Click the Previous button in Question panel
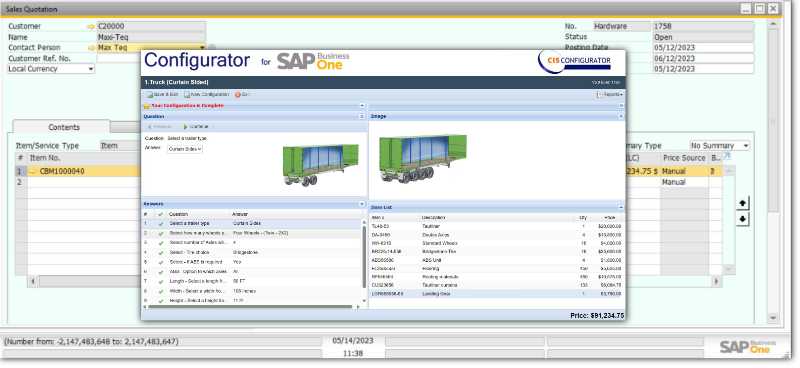 click(160, 127)
